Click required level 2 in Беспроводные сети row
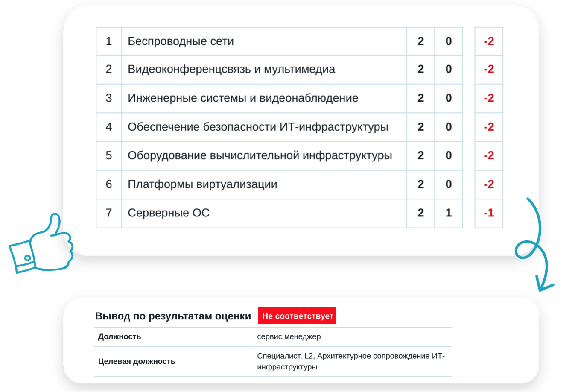 (420, 41)
